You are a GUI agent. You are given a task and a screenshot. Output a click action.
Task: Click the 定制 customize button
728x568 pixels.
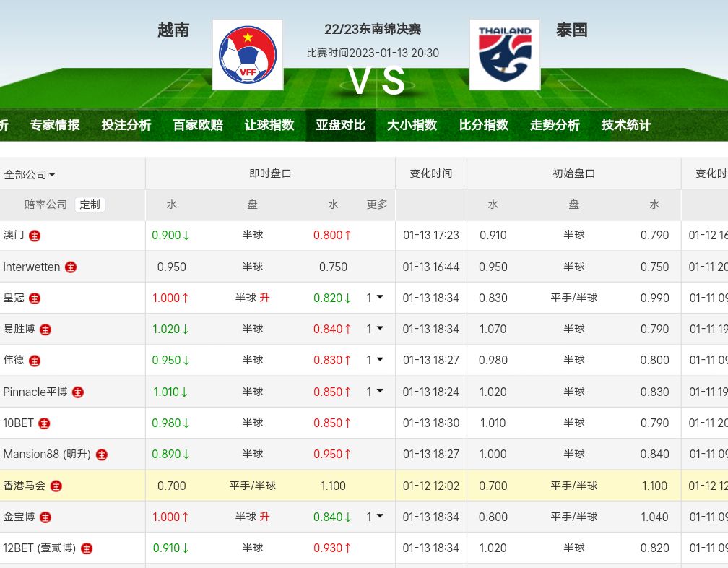pos(90,205)
